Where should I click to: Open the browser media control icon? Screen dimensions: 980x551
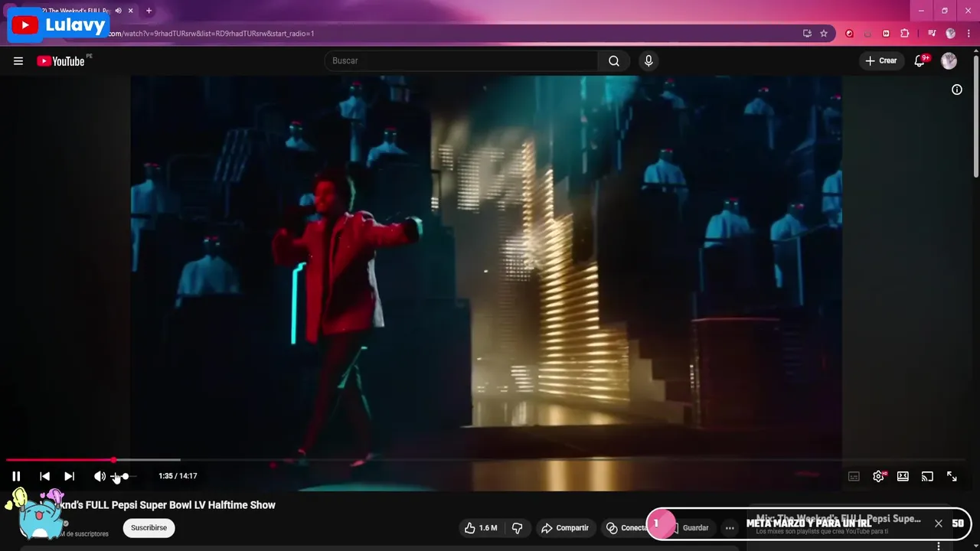pyautogui.click(x=932, y=33)
